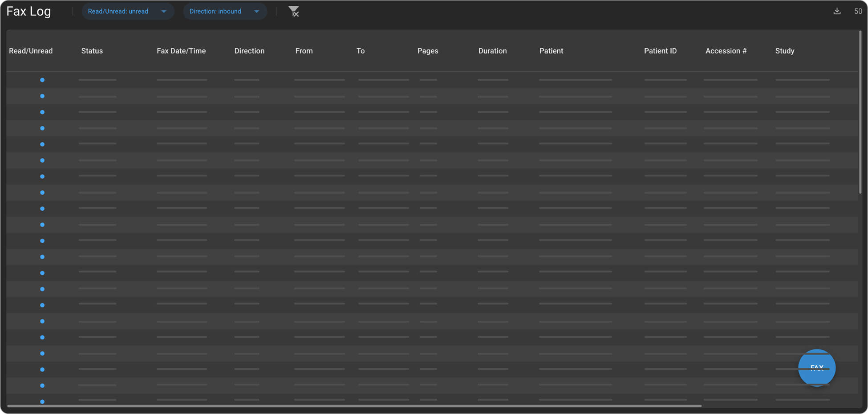The width and height of the screenshot is (868, 414).
Task: Click the Accession # column header
Action: coord(726,51)
